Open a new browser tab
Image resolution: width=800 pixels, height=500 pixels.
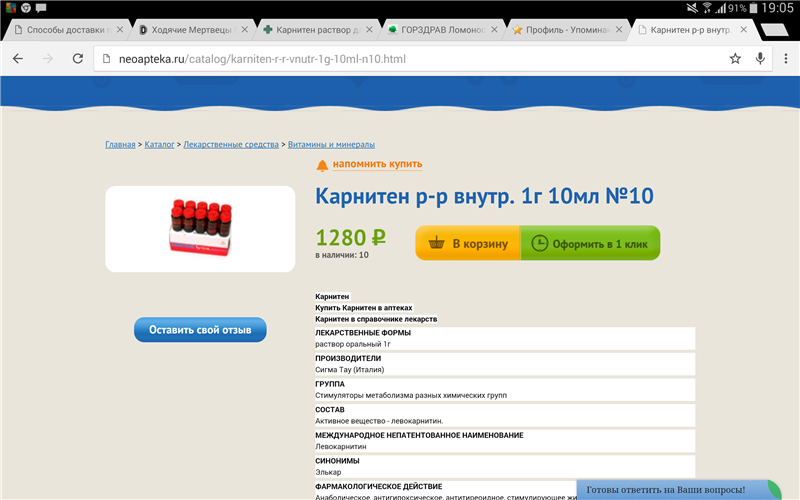774,30
